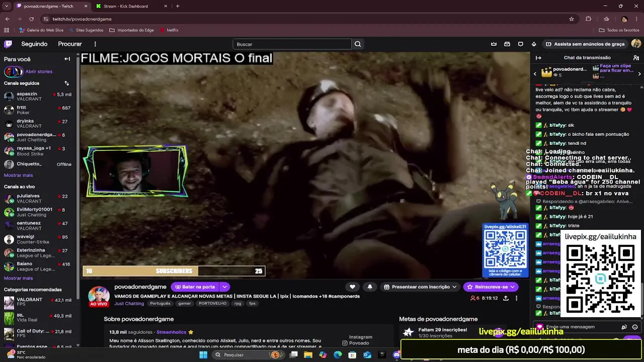This screenshot has width=644, height=362.
Task: Click the browser address bar URL
Action: [x=82, y=19]
